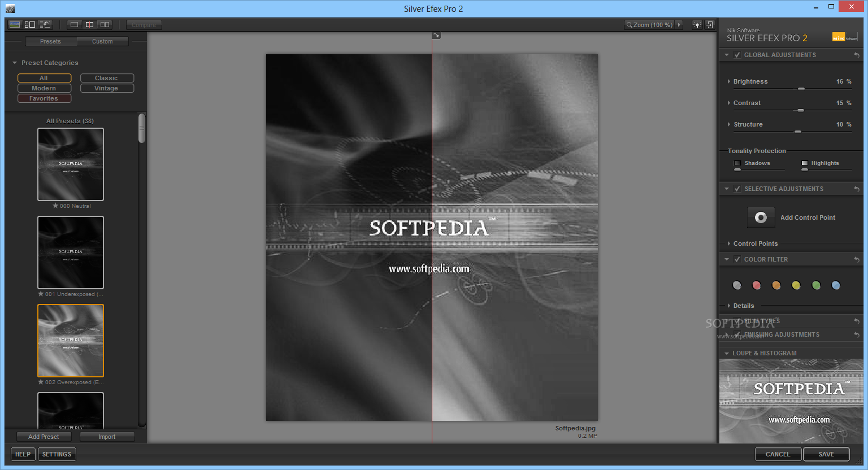Select the Classic preset category

pos(107,78)
